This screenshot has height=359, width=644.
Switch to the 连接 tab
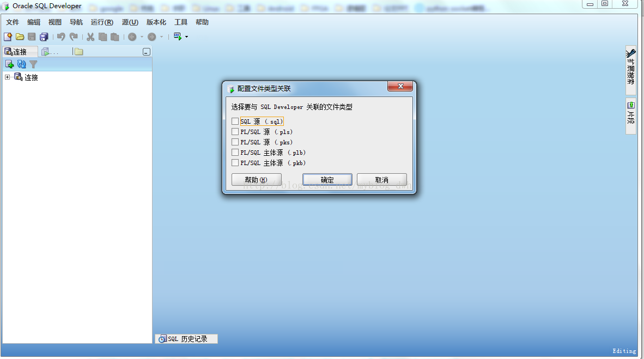(x=20, y=52)
